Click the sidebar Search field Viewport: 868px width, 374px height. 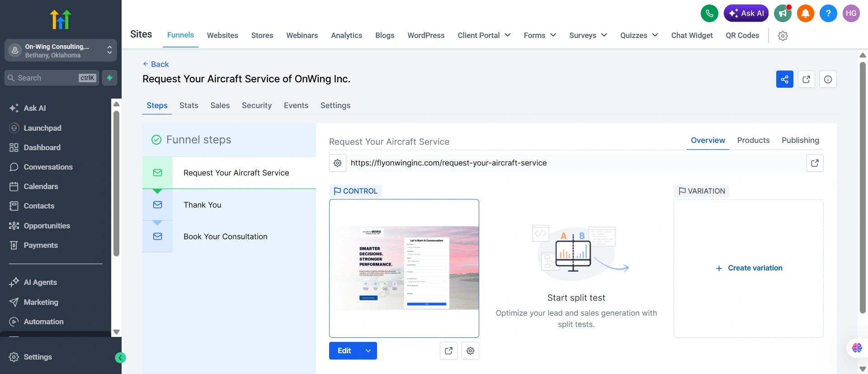52,78
